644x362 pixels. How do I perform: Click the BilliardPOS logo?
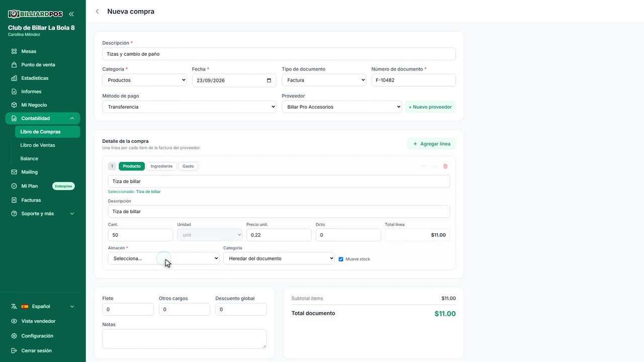(x=35, y=14)
